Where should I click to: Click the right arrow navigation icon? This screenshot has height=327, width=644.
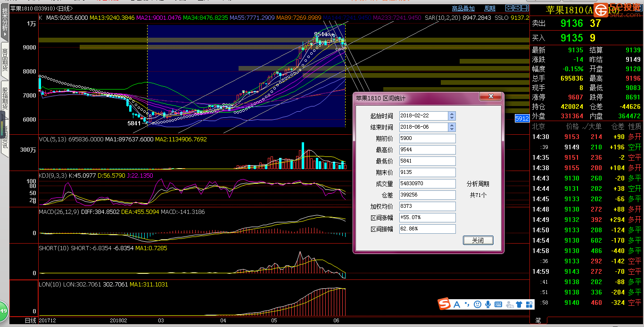click(517, 8)
